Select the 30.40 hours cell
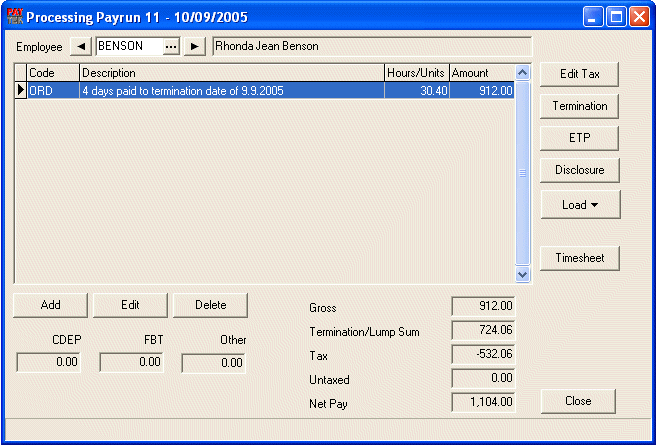This screenshot has width=657, height=446. (x=417, y=91)
